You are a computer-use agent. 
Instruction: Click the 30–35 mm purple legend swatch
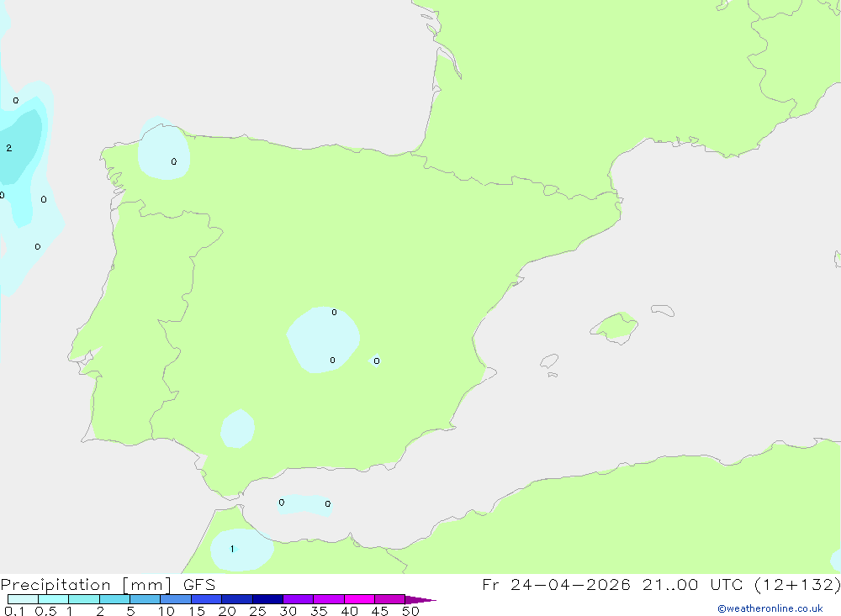point(299,599)
